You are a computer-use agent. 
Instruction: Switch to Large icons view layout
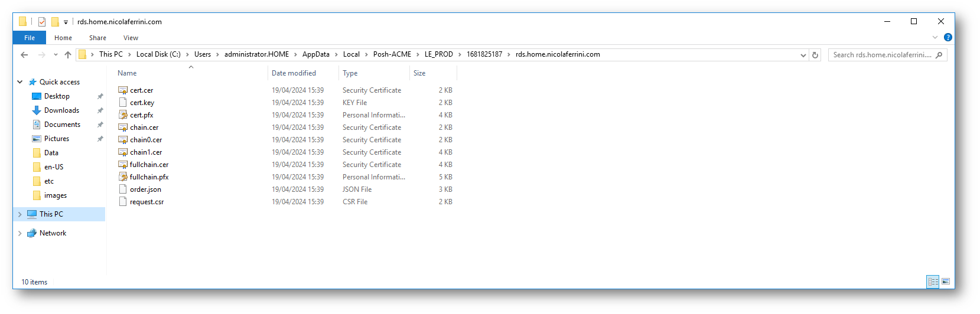point(946,282)
